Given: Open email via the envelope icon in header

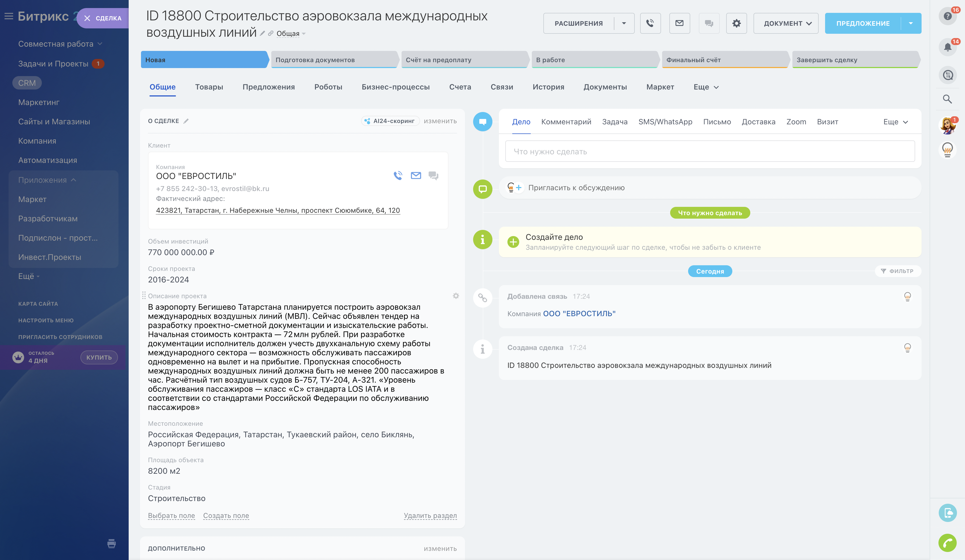Looking at the screenshot, I should (679, 23).
